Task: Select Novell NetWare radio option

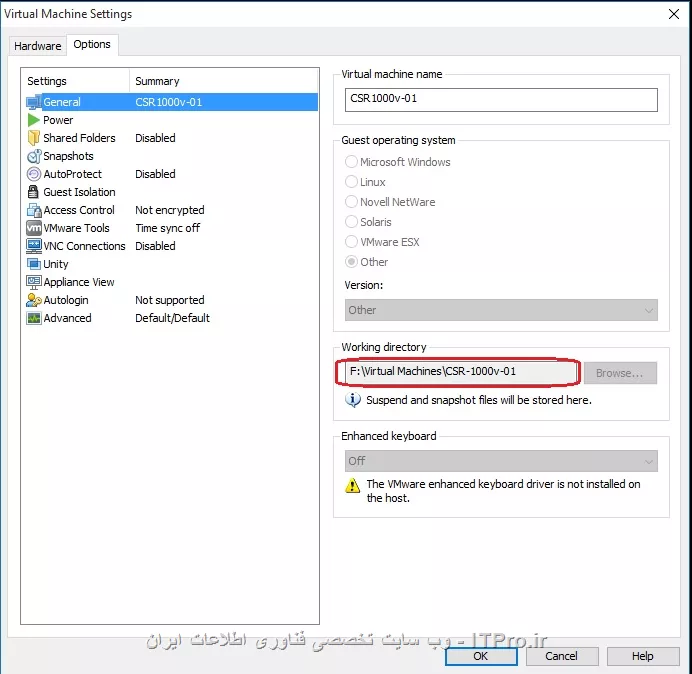Action: coord(351,202)
